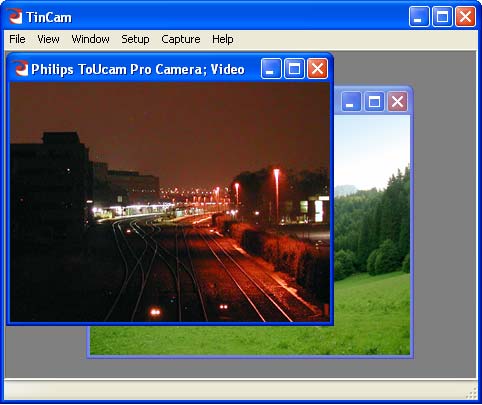Maximize the Philips ToUcam Pro Camera window
The width and height of the screenshot is (482, 405).
coord(294,69)
